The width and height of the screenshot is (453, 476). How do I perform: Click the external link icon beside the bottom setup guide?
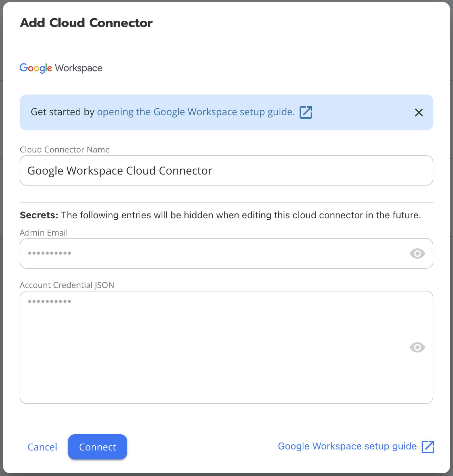(428, 447)
